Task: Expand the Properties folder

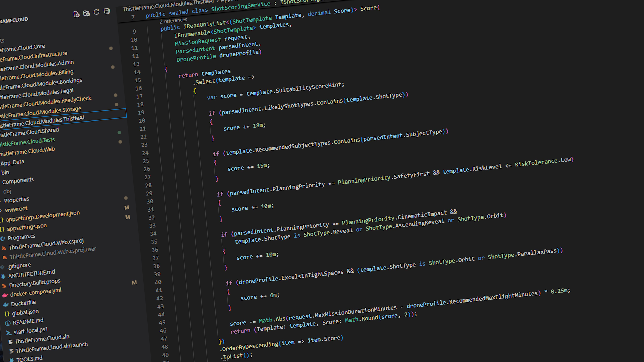Action: (16, 200)
